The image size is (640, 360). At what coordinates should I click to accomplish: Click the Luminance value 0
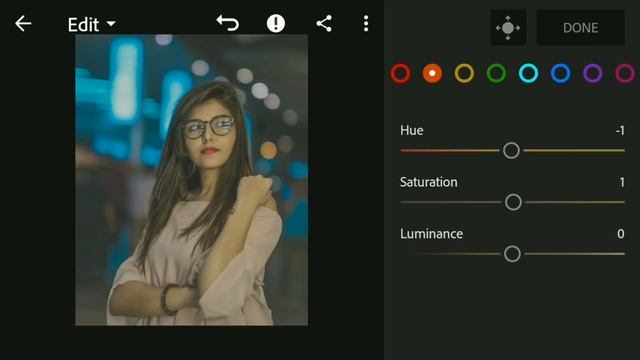[621, 234]
